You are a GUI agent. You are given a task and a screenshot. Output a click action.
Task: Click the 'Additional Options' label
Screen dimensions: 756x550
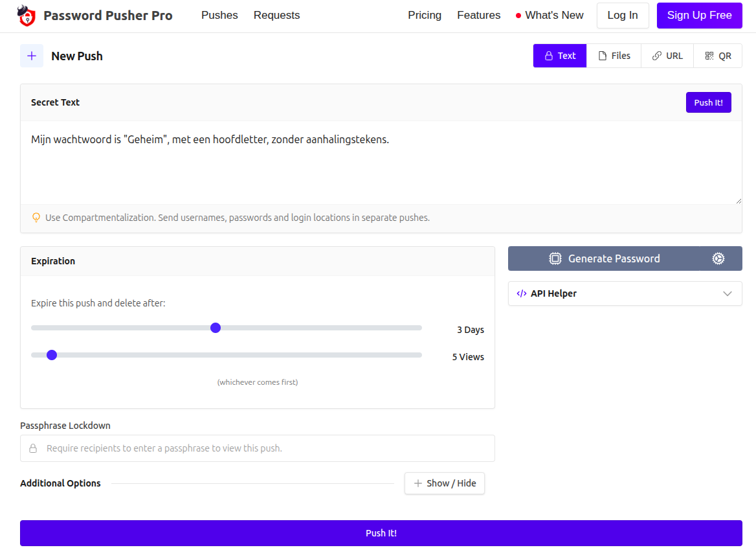pos(60,483)
